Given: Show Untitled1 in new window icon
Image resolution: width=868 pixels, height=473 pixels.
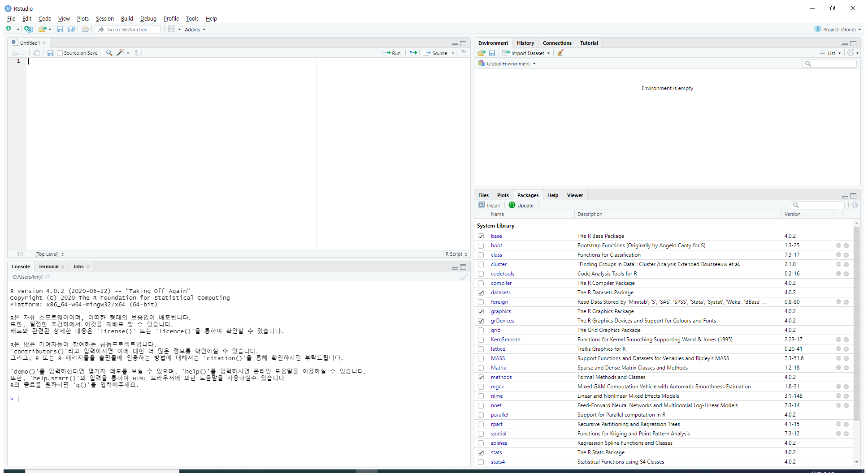Looking at the screenshot, I should point(37,53).
